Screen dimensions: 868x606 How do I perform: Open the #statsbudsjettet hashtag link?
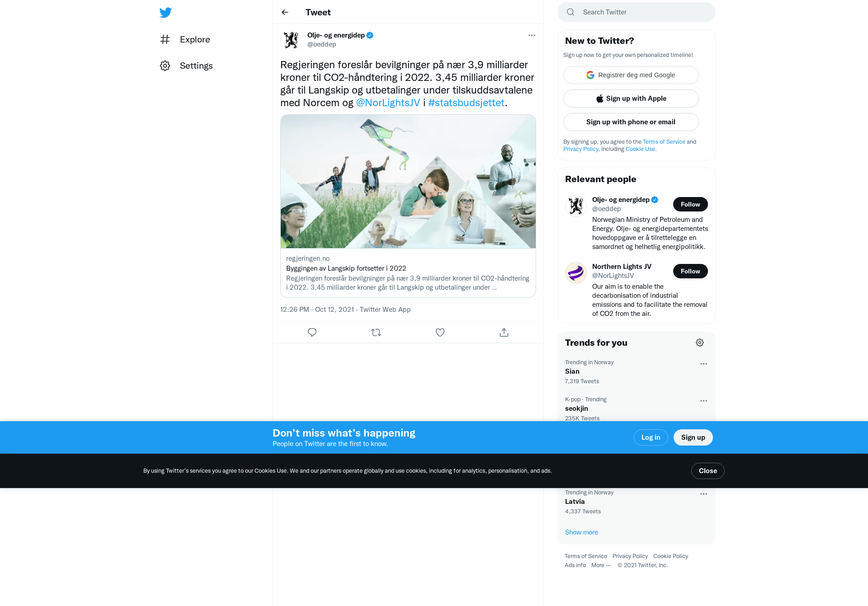tap(466, 103)
